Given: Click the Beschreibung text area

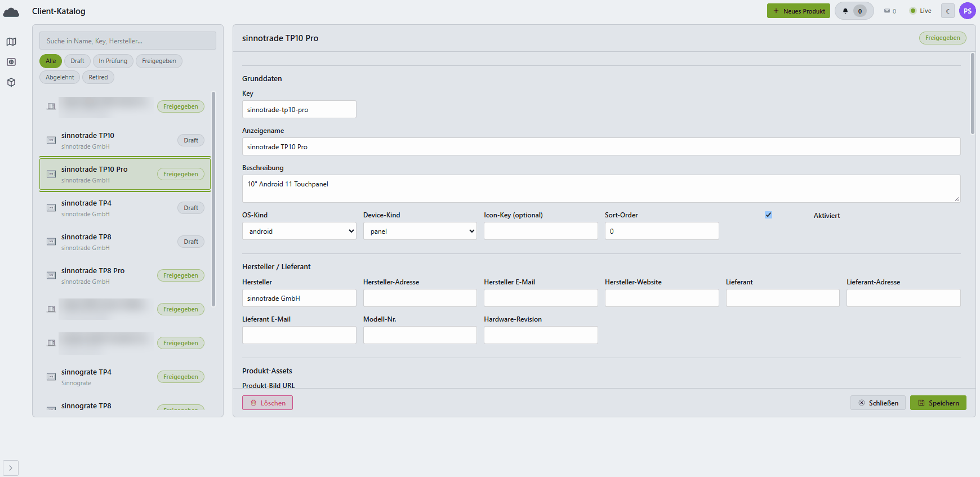Looking at the screenshot, I should click(x=602, y=189).
